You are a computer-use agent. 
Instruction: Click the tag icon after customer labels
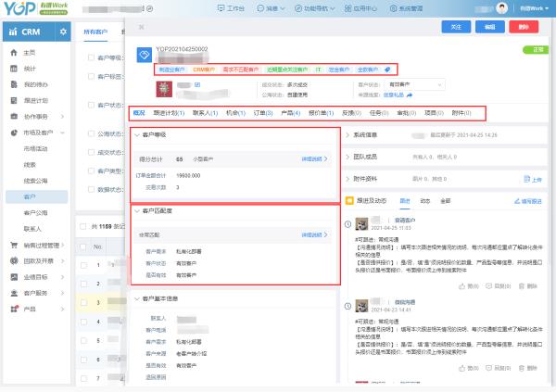(386, 70)
